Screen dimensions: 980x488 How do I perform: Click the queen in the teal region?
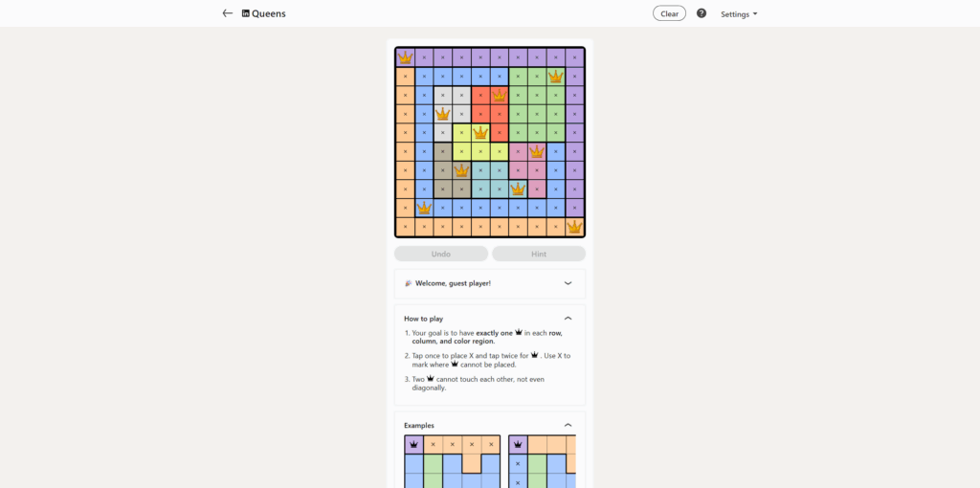coord(518,189)
